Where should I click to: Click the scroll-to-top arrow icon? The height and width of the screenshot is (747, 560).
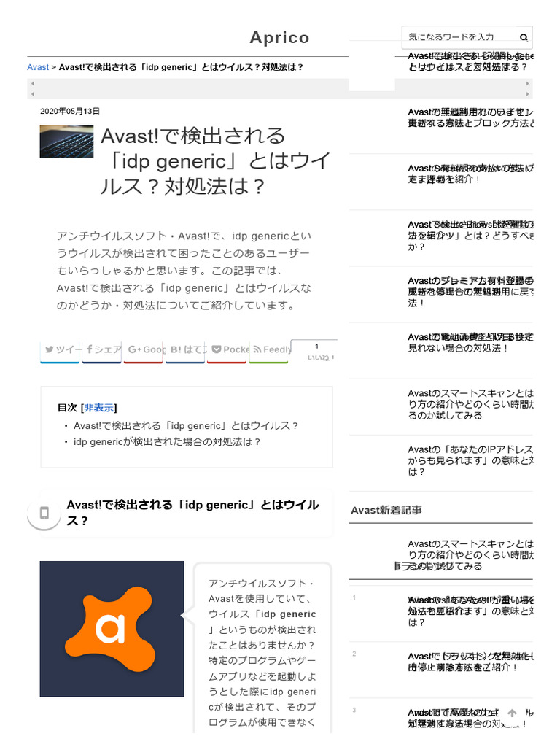click(512, 713)
